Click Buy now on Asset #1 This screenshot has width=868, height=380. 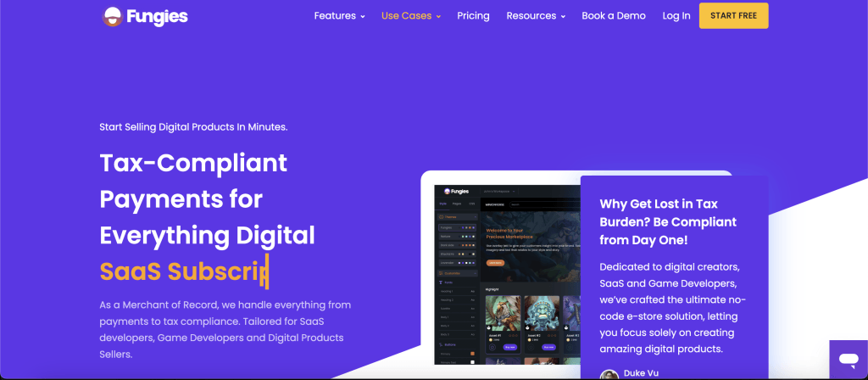point(509,347)
